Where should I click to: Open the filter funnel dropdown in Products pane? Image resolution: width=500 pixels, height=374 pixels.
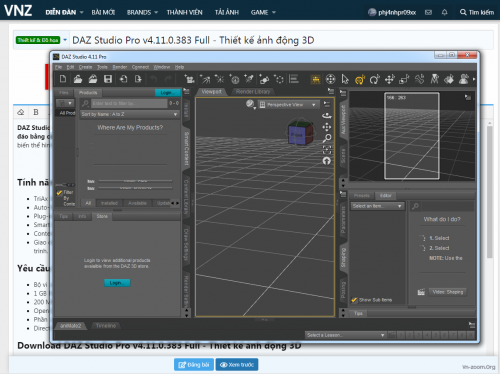point(65,103)
